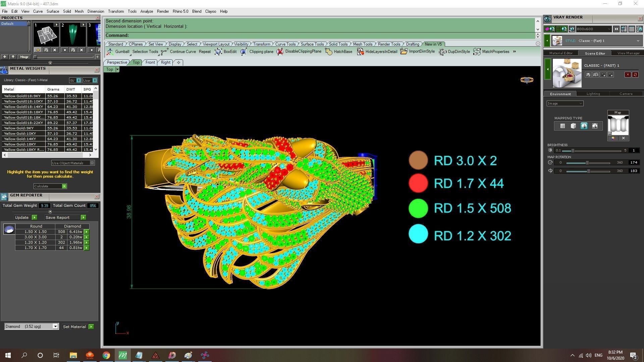Open the Image environment type dropdown

point(565,104)
